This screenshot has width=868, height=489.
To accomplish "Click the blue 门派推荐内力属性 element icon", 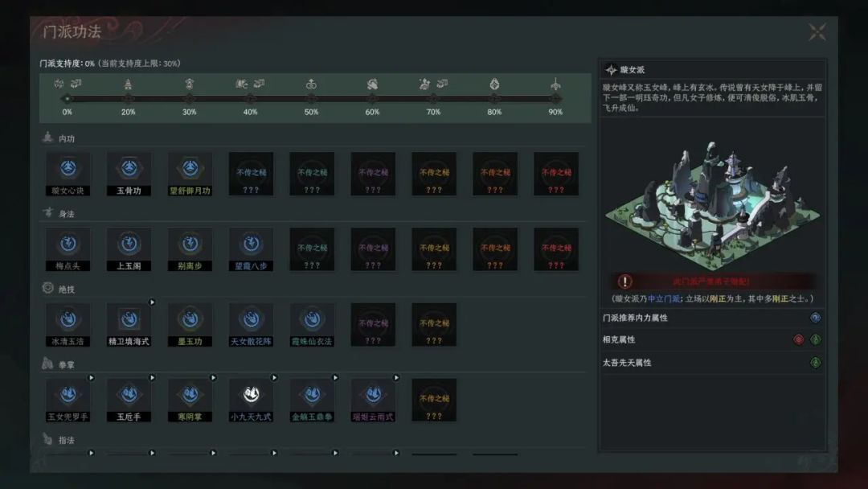I will point(816,318).
